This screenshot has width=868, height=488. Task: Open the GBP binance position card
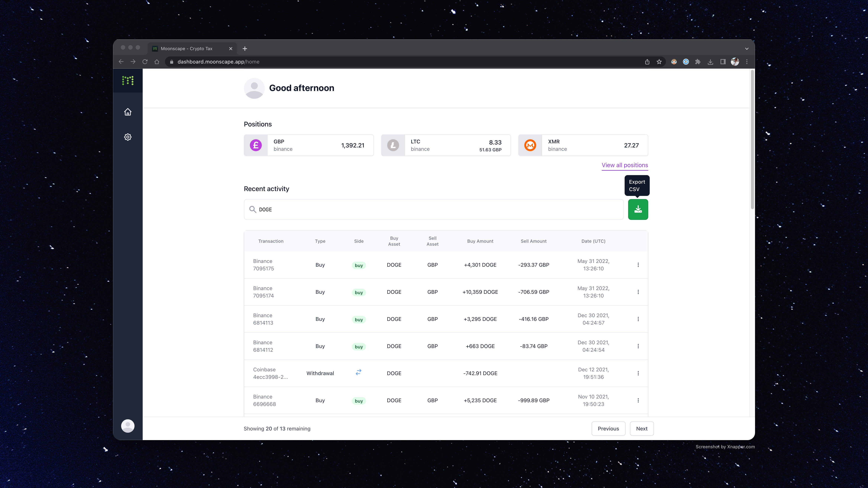pyautogui.click(x=309, y=145)
